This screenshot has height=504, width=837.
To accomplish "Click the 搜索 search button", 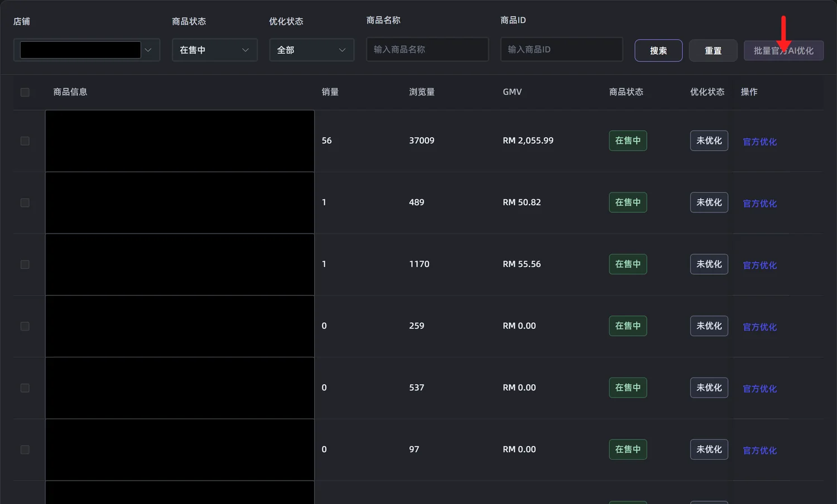I will pyautogui.click(x=658, y=51).
